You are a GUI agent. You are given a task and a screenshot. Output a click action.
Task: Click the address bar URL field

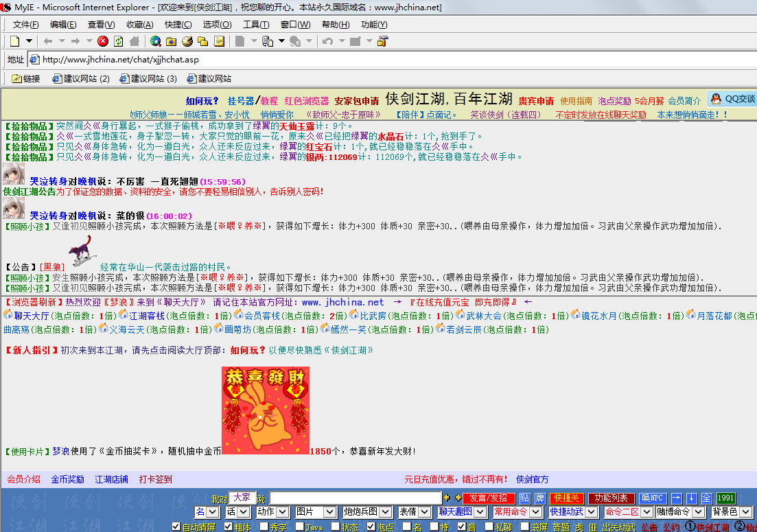click(x=392, y=60)
